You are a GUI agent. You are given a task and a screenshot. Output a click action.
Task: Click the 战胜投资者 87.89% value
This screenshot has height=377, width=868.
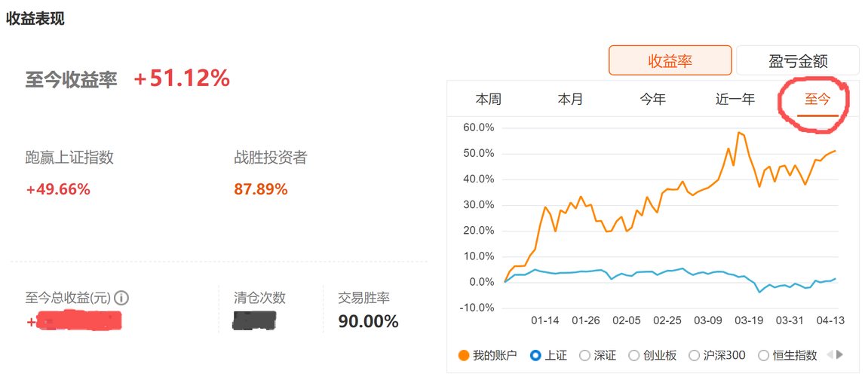pyautogui.click(x=261, y=189)
